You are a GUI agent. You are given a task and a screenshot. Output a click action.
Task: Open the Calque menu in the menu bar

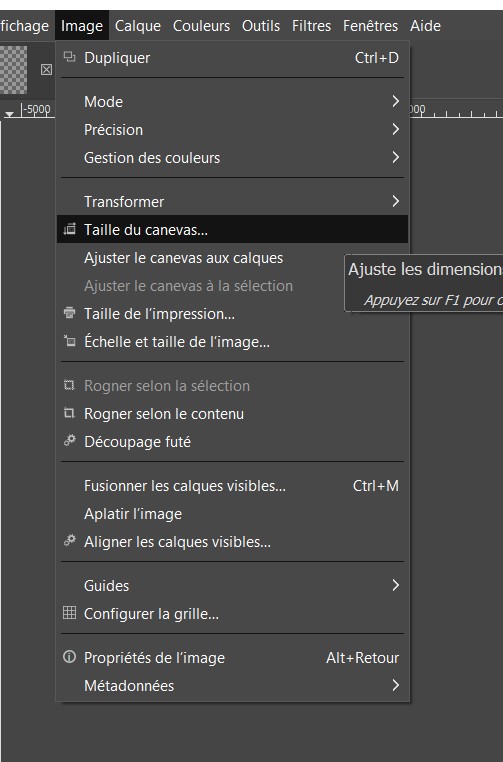click(x=138, y=26)
